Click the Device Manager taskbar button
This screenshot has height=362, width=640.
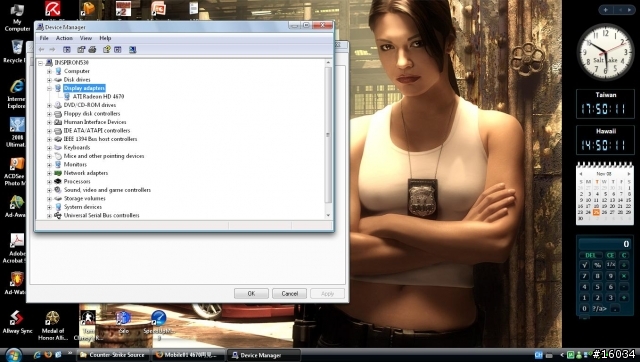pos(263,355)
